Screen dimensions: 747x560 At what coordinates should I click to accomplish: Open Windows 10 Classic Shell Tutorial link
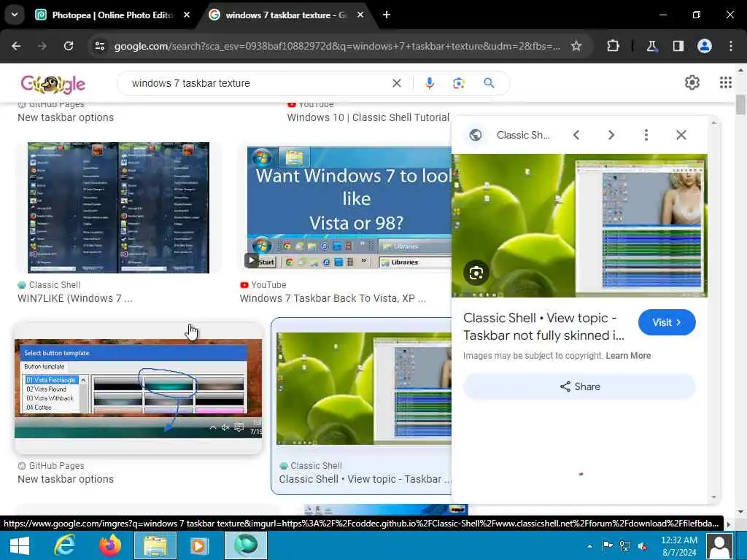tap(368, 117)
